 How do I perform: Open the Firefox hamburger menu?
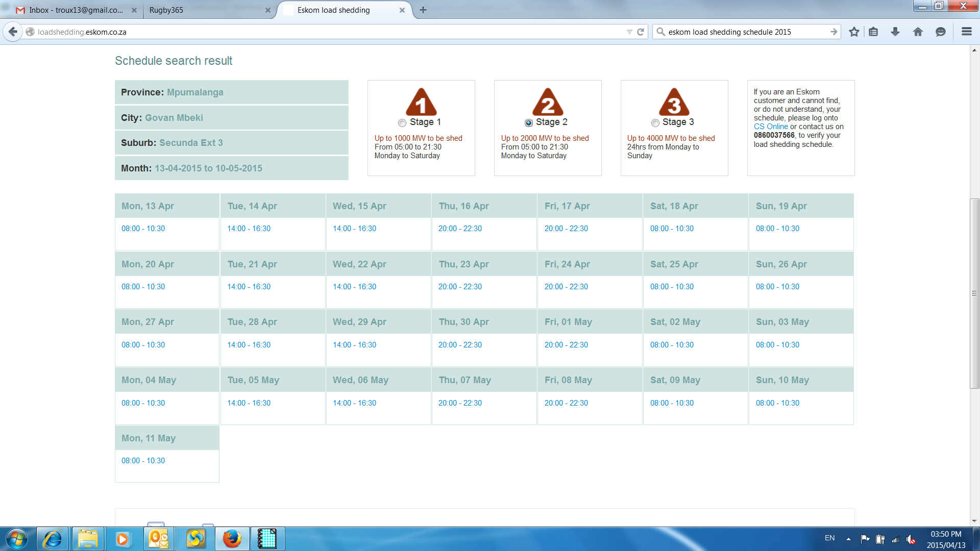966,32
